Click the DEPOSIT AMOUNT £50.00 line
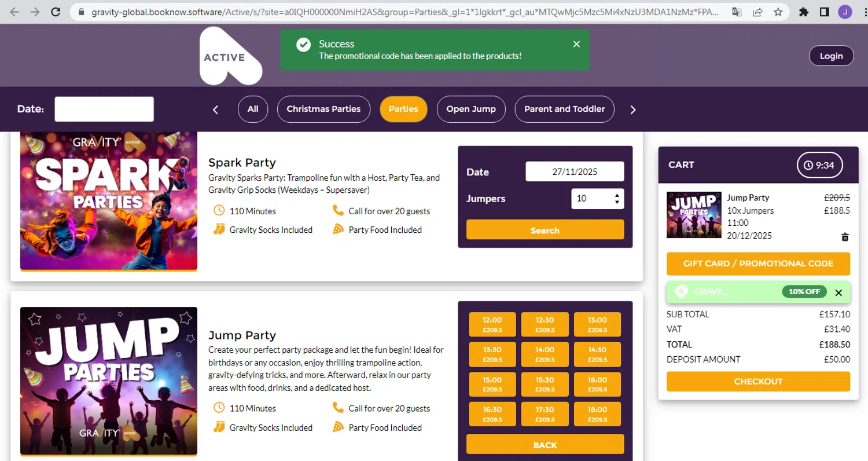This screenshot has height=461, width=868. click(x=758, y=359)
